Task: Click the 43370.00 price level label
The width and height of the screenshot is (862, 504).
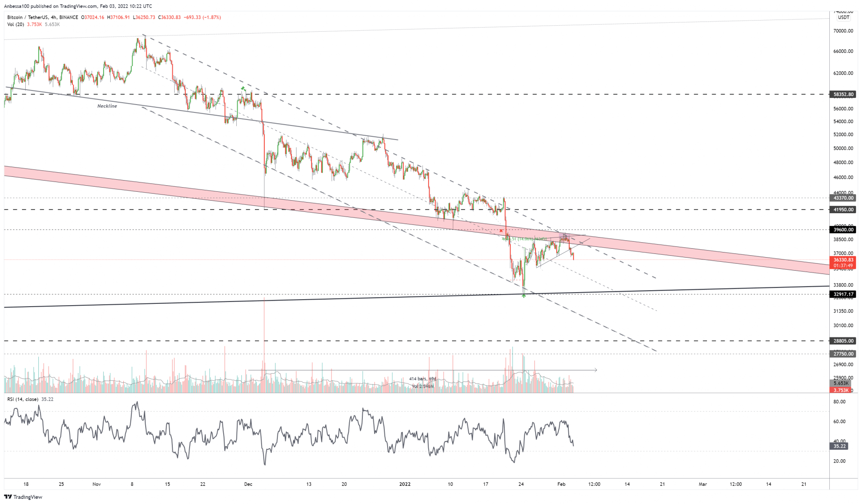Action: coord(844,198)
